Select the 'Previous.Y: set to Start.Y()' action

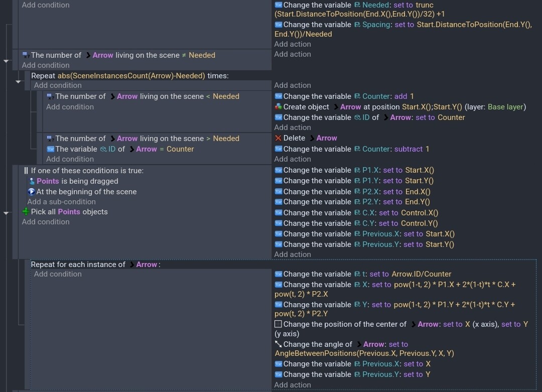click(x=364, y=244)
